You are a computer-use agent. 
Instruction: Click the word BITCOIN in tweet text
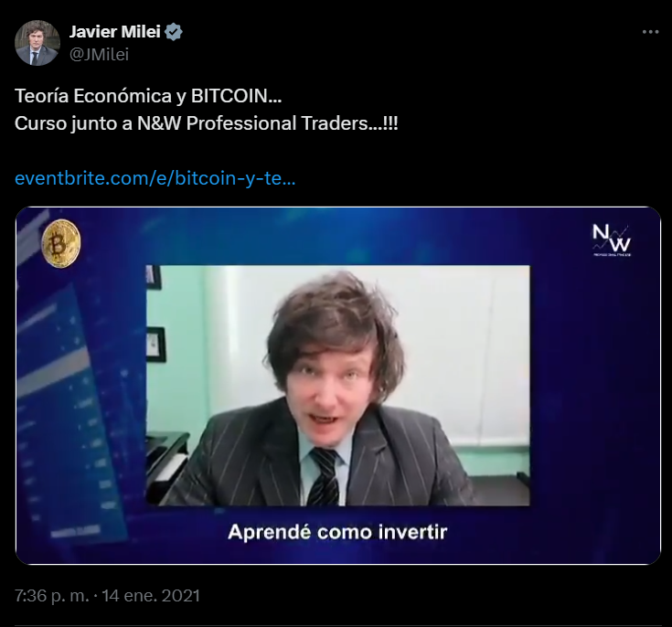(x=229, y=96)
